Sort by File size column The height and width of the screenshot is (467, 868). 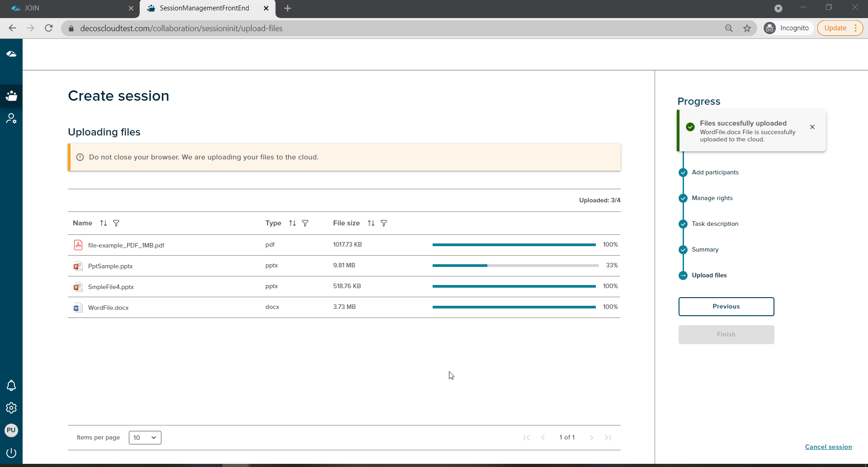coord(371,223)
